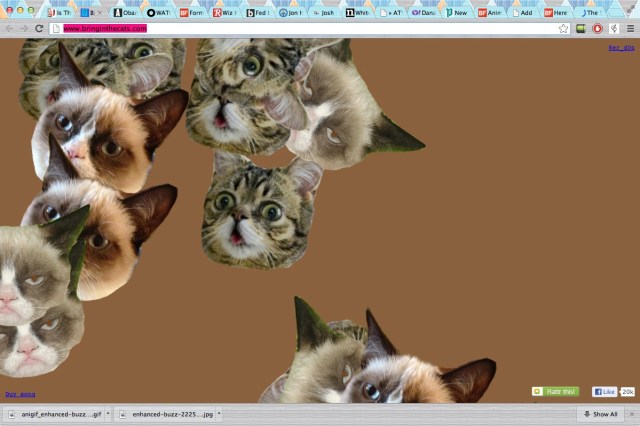Screen dimensions: 640x426
Task: Switch to the 'Josh' tab
Action: coord(324,13)
